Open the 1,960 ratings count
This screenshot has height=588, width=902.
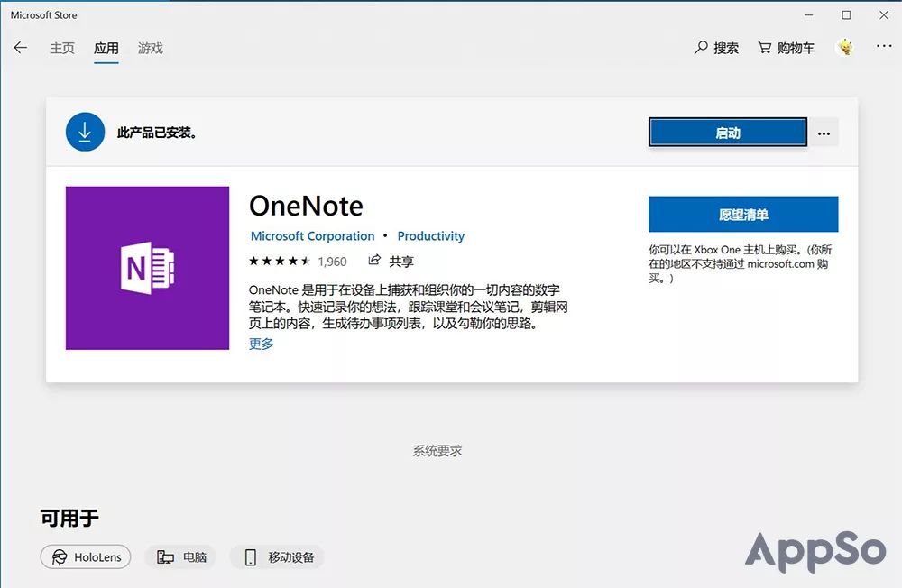coord(333,262)
